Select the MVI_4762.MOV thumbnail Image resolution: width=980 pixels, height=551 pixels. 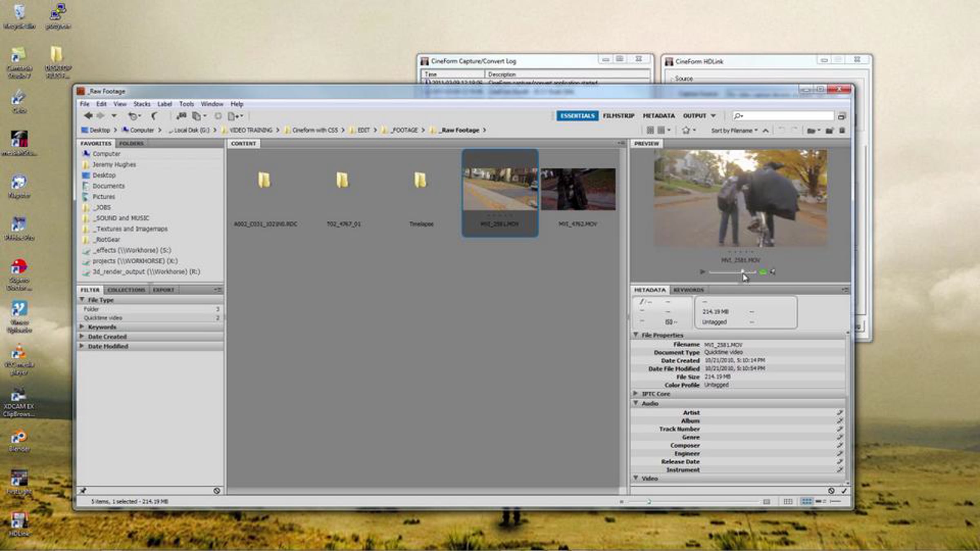(578, 190)
